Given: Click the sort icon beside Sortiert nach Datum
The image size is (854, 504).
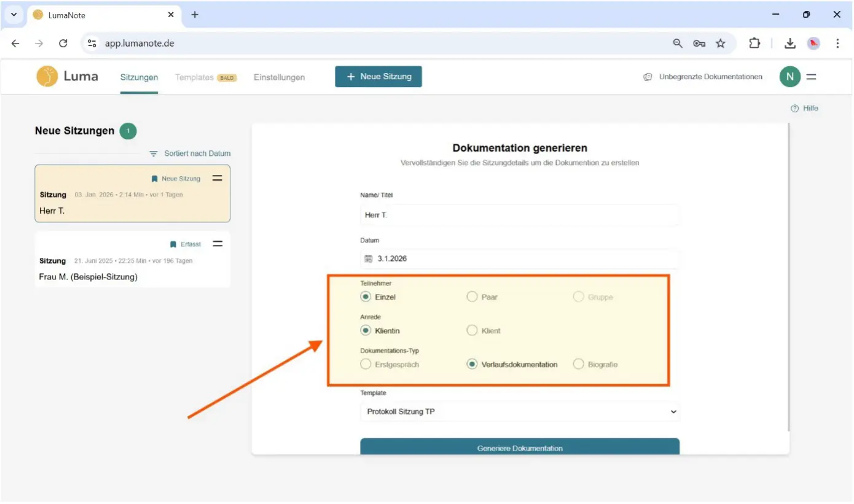Looking at the screenshot, I should 154,153.
